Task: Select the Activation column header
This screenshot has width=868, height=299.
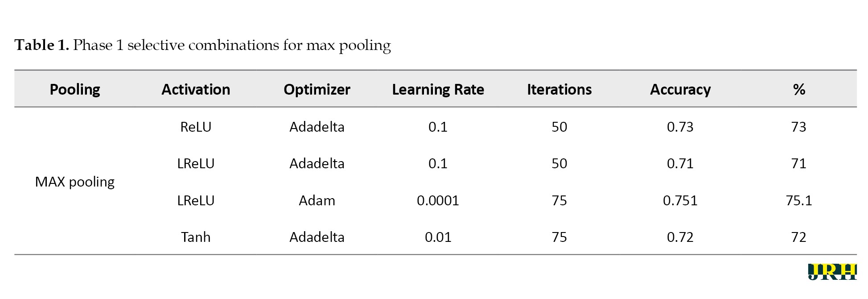Action: (x=196, y=90)
